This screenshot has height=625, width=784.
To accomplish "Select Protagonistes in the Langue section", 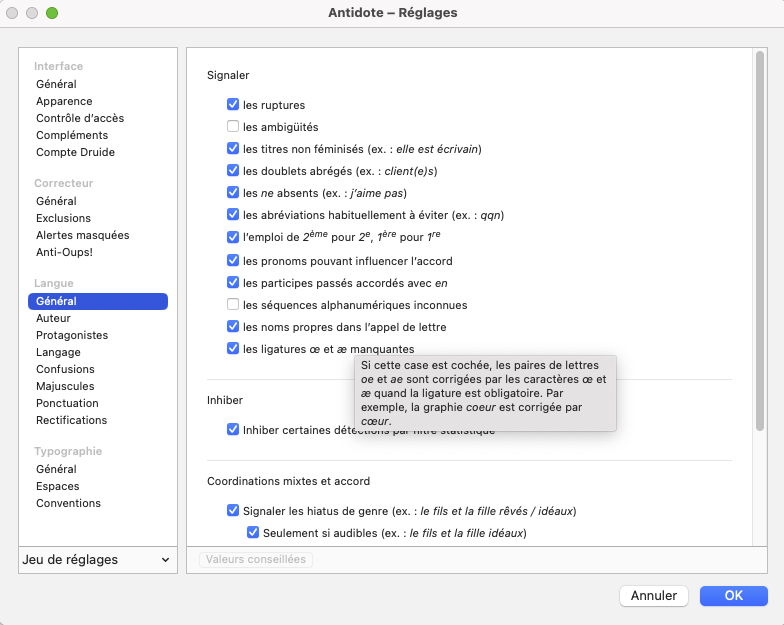I will (72, 335).
